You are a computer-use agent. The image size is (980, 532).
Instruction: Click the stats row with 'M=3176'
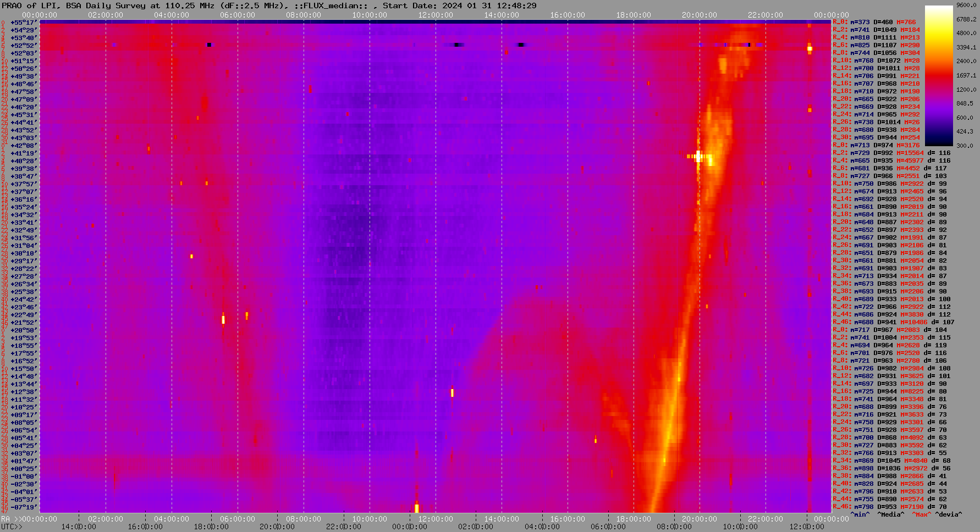pyautogui.click(x=876, y=146)
